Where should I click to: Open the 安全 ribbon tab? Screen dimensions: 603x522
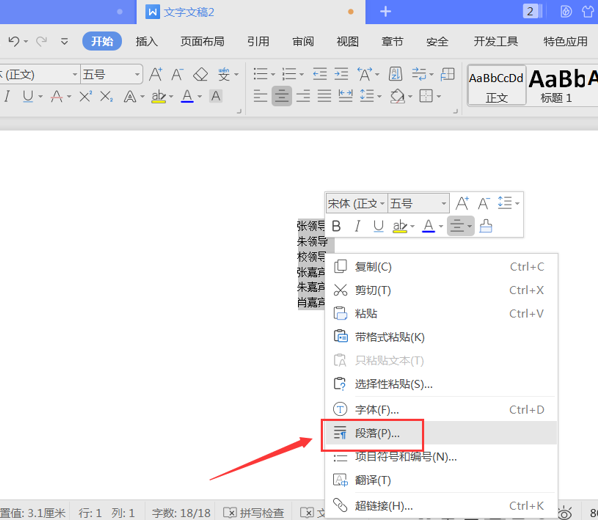point(437,41)
